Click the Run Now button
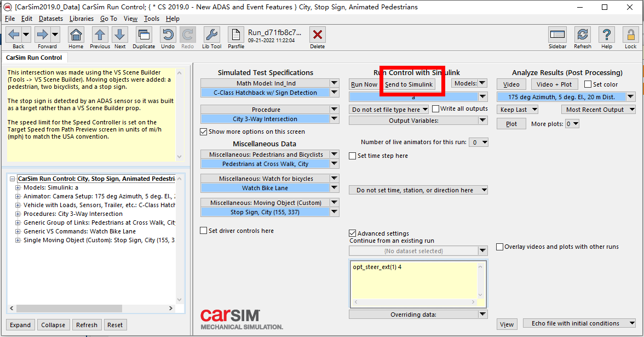644x337 pixels. pos(364,84)
